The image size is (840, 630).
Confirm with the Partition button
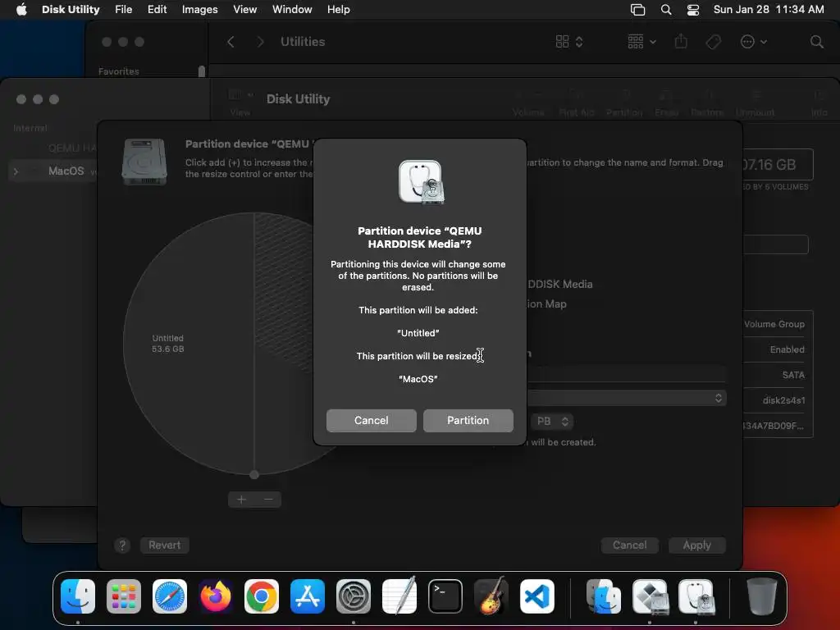coord(468,421)
